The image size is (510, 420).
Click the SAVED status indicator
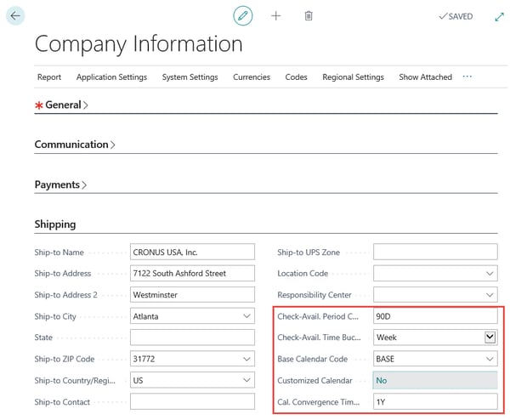pyautogui.click(x=456, y=16)
